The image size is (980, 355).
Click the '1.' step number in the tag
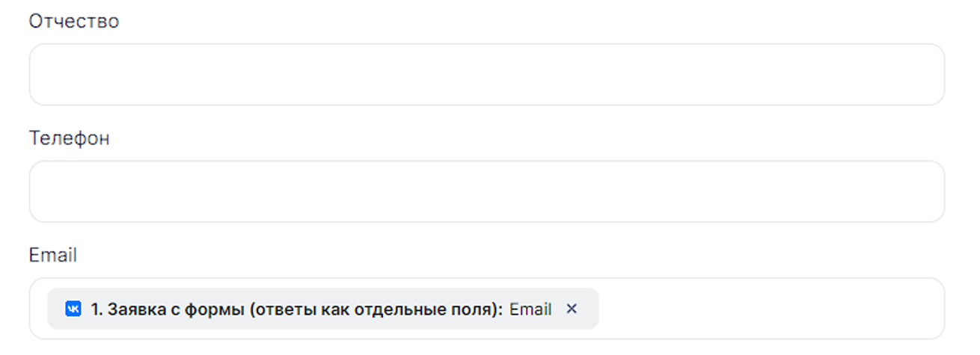pos(97,309)
